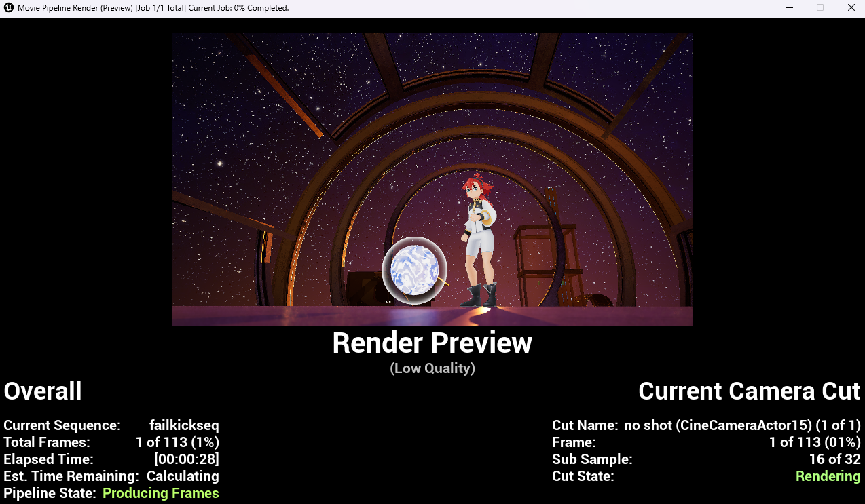Click the value '1 of 113 (01%)'

point(815,442)
